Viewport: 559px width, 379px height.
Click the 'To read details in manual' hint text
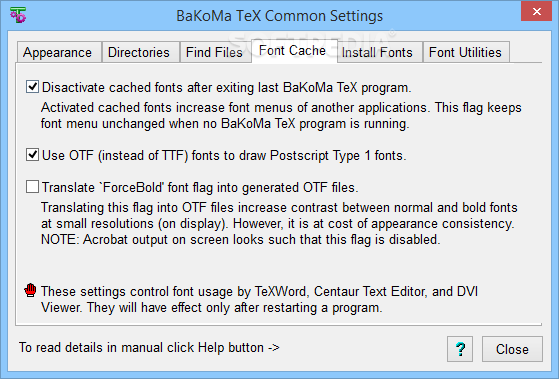click(149, 347)
